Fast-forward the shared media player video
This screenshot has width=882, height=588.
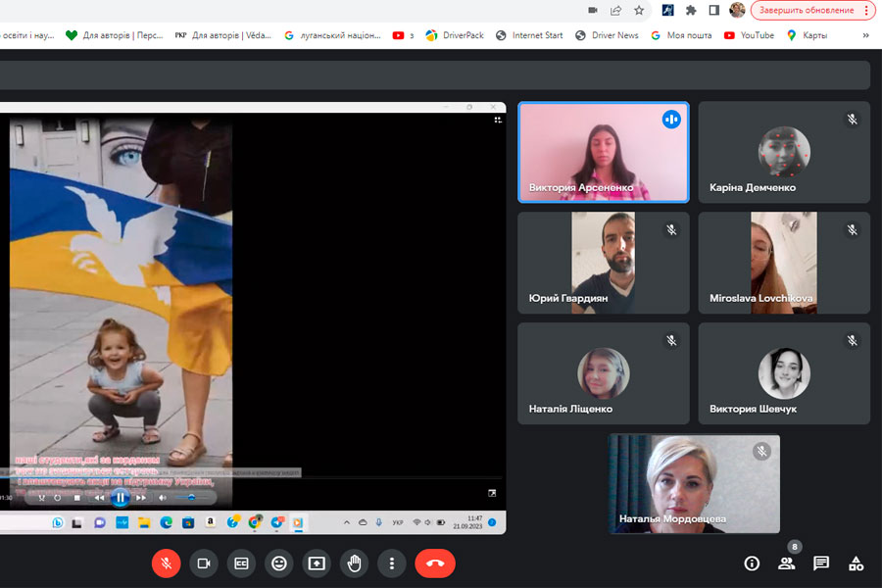tap(141, 498)
